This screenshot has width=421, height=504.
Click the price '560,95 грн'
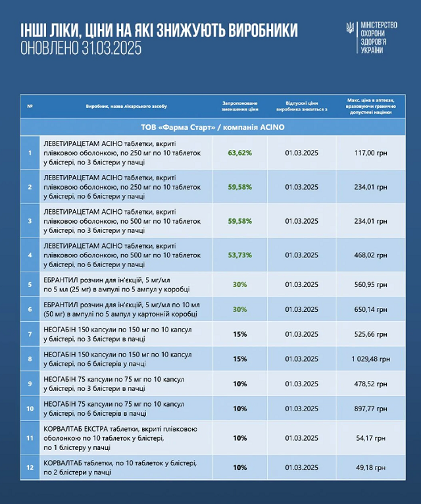tap(371, 284)
